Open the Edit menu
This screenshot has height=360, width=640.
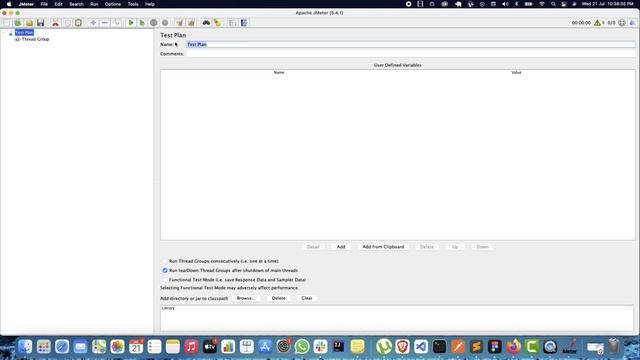[58, 4]
